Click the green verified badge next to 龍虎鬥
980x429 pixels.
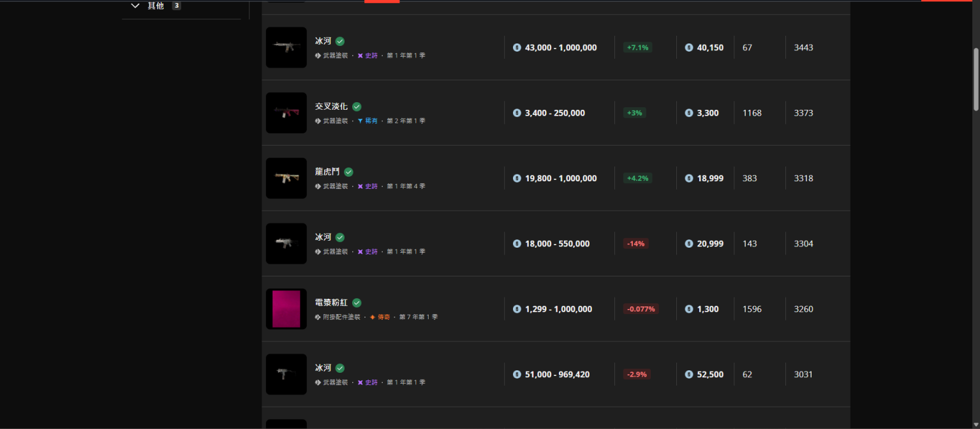coord(349,172)
